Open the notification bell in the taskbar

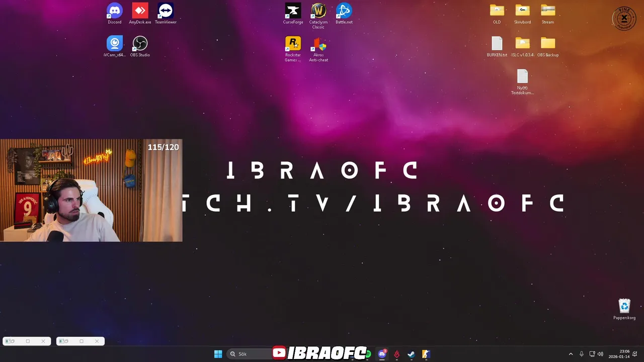[635, 354]
